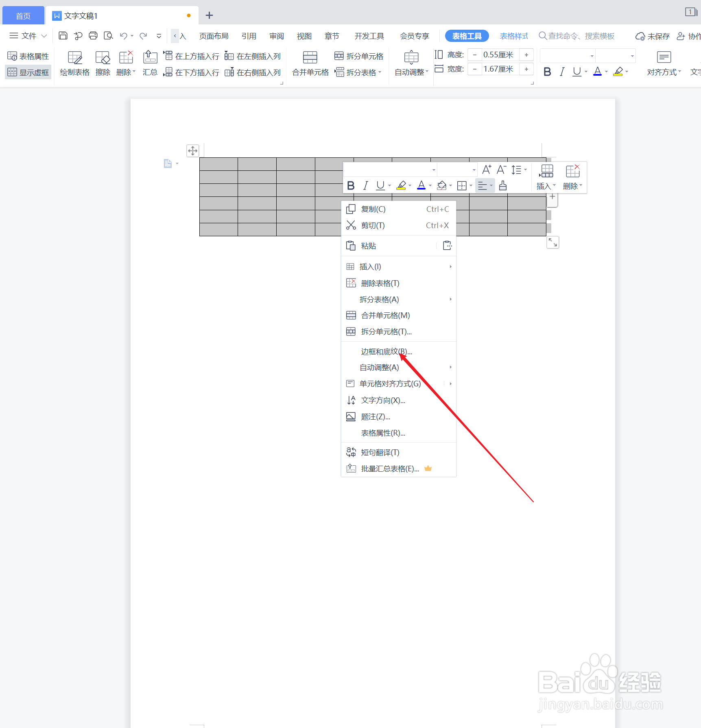Click the column width value field
The image size is (701, 728).
pos(500,69)
